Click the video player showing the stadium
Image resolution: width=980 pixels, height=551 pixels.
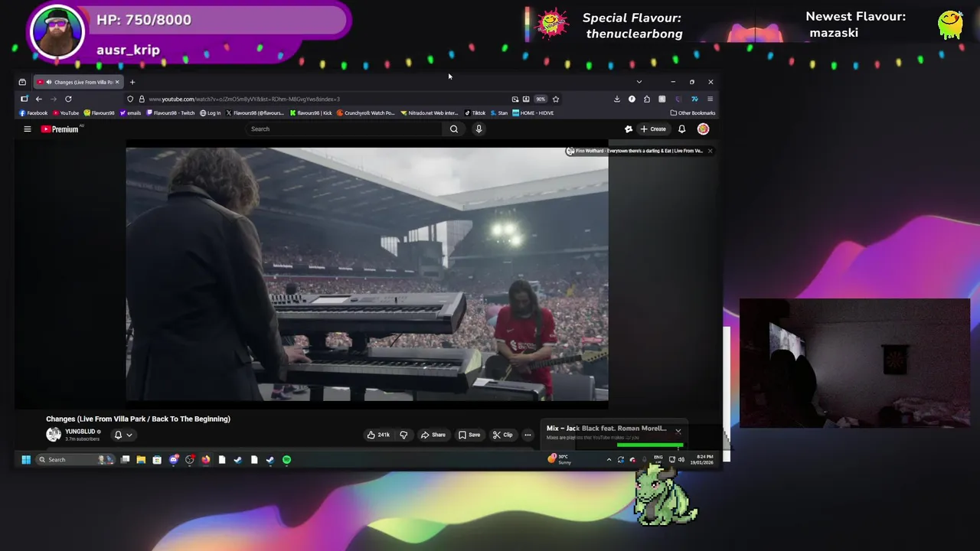click(367, 274)
